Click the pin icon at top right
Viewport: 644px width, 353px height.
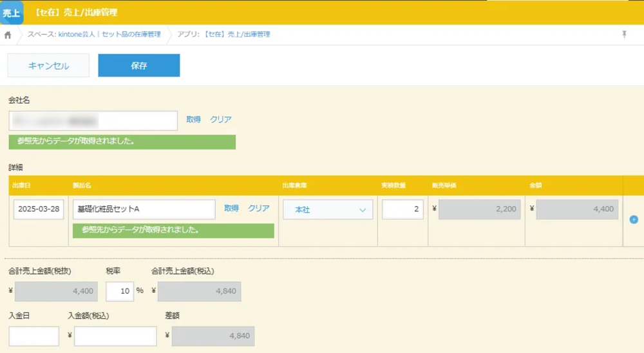[x=624, y=34]
